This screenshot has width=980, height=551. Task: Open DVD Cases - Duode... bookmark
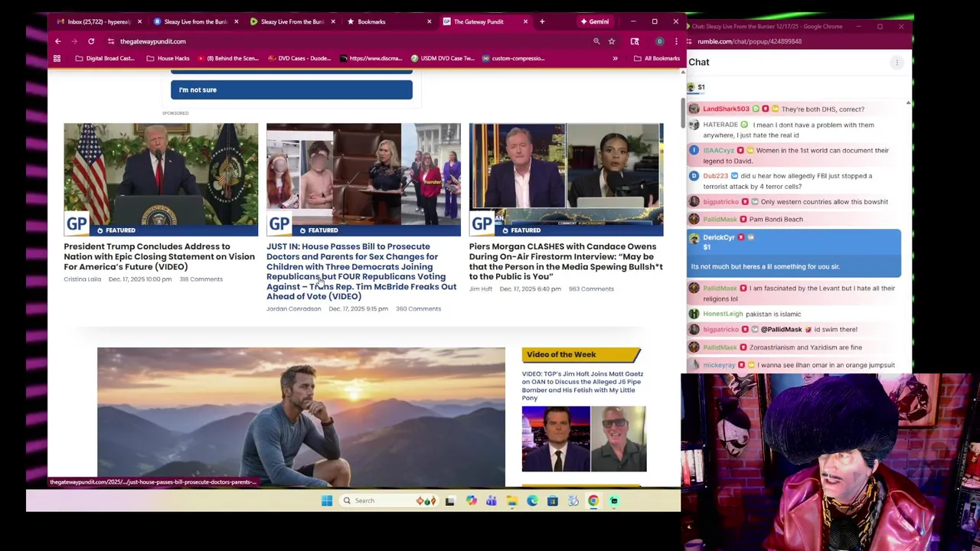click(299, 58)
